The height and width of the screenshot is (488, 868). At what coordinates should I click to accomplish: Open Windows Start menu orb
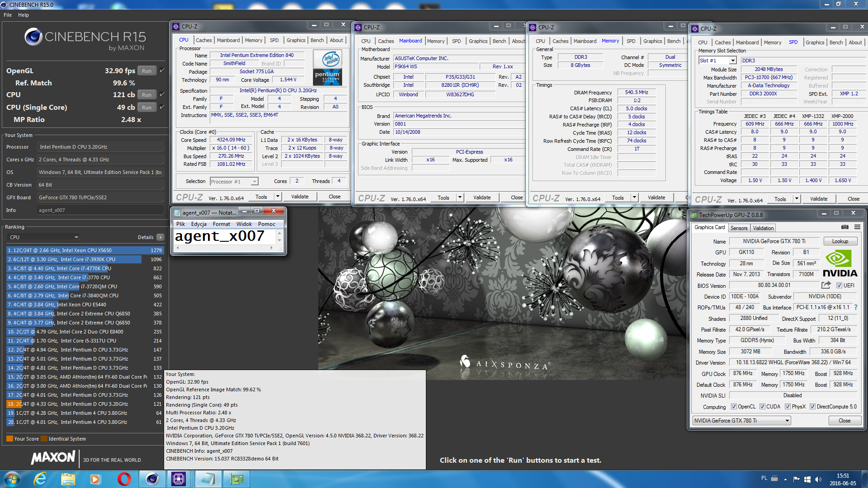tap(12, 479)
